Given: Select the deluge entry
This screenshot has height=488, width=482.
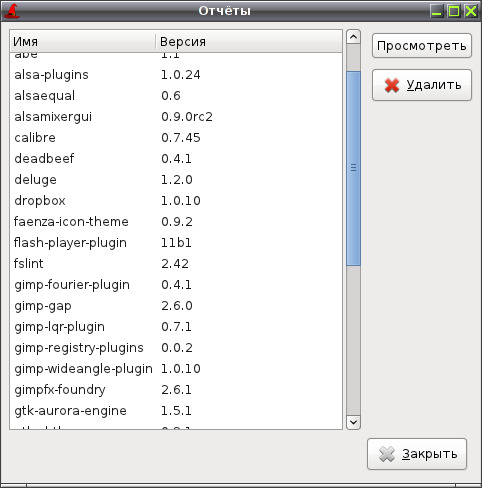Looking at the screenshot, I should (176, 180).
